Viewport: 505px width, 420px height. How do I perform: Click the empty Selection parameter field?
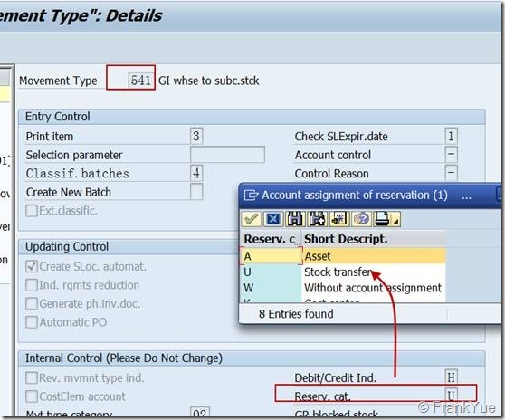click(x=227, y=155)
